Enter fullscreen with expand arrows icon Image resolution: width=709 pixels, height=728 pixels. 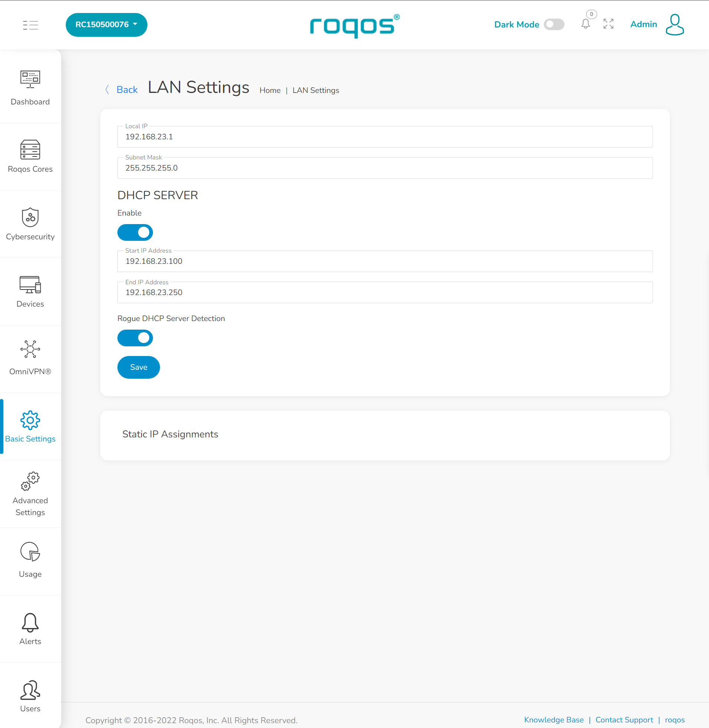click(x=608, y=24)
